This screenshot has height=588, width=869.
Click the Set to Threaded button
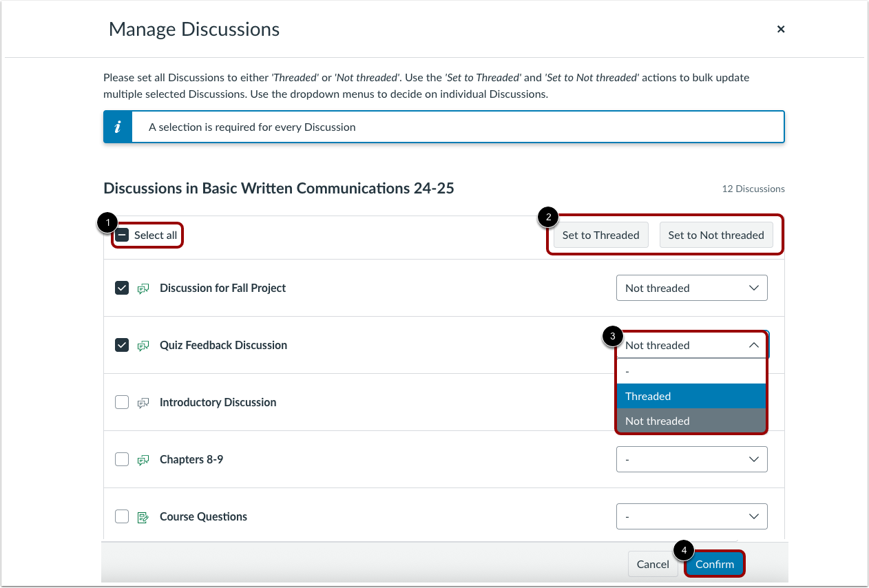[x=600, y=235]
